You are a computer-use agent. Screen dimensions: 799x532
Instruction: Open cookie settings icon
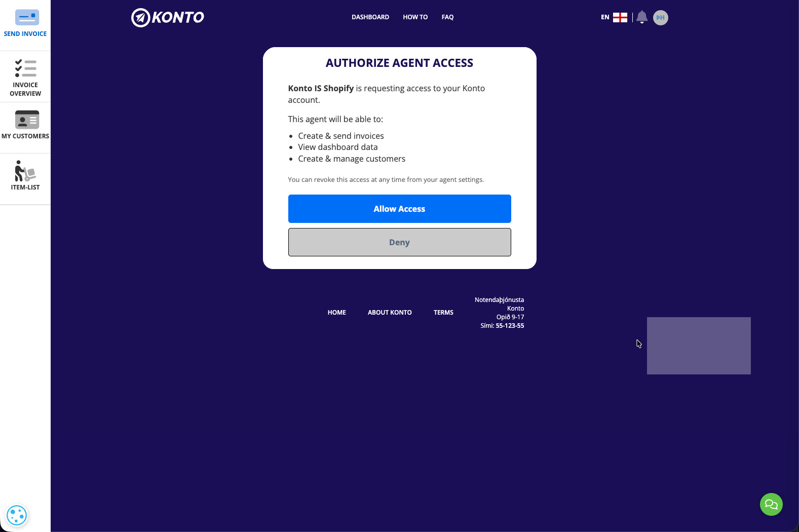[17, 515]
